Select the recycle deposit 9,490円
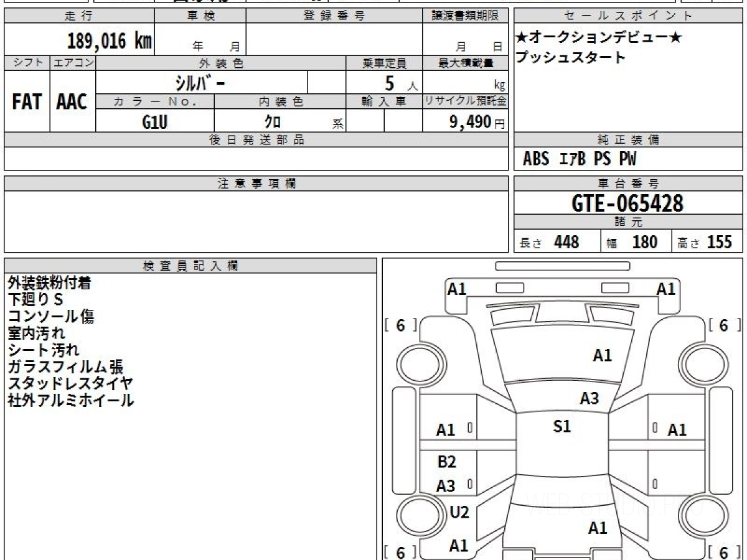 (x=477, y=122)
